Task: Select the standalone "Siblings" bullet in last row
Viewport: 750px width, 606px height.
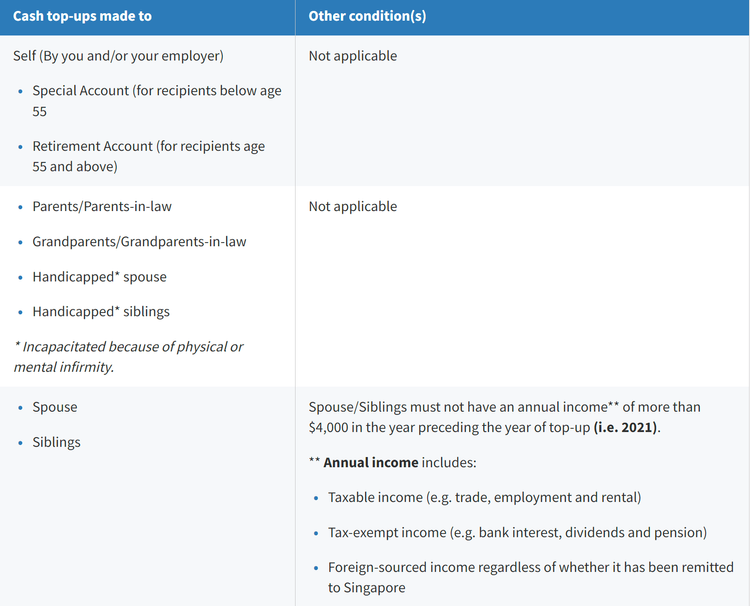Action: (x=56, y=442)
